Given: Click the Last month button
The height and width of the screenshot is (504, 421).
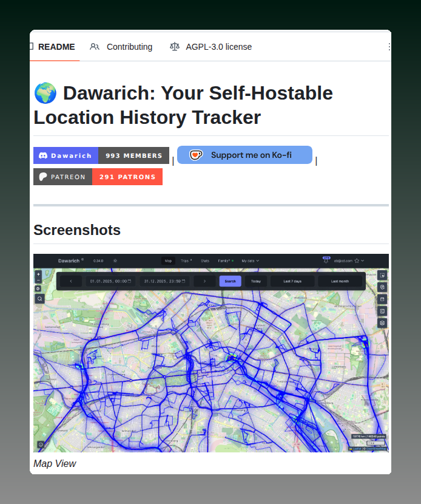Looking at the screenshot, I should coord(340,281).
